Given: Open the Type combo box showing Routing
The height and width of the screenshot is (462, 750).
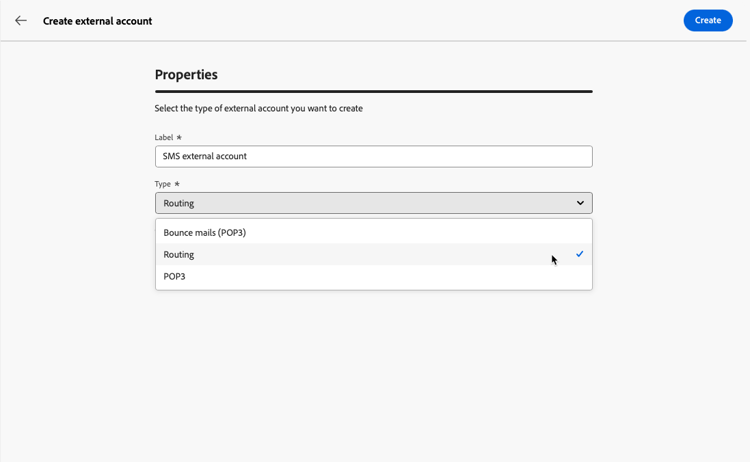Looking at the screenshot, I should point(373,203).
